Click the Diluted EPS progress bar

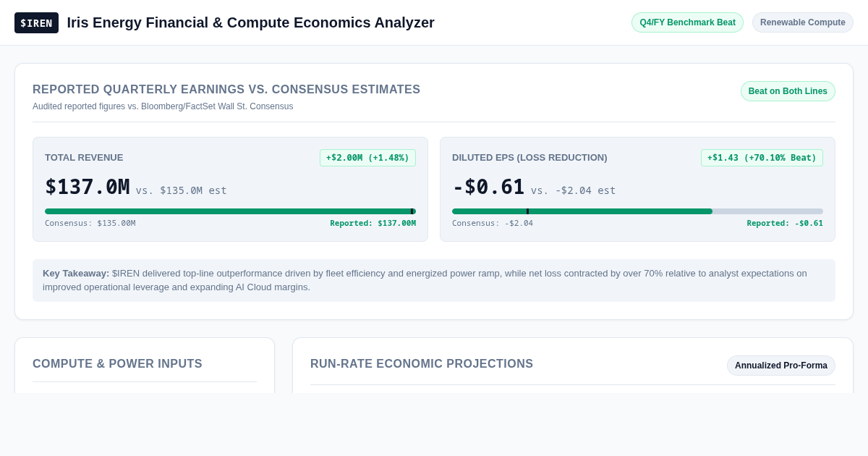pos(637,211)
